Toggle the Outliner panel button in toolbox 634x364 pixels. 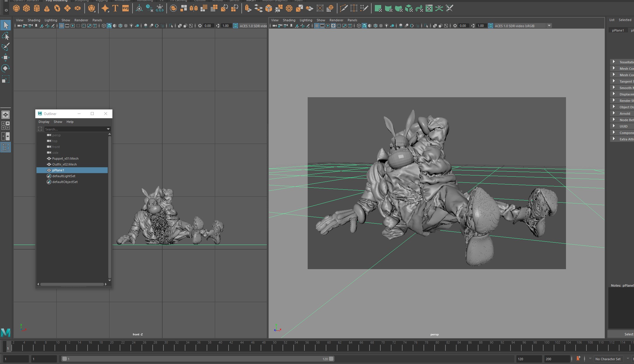(6, 147)
